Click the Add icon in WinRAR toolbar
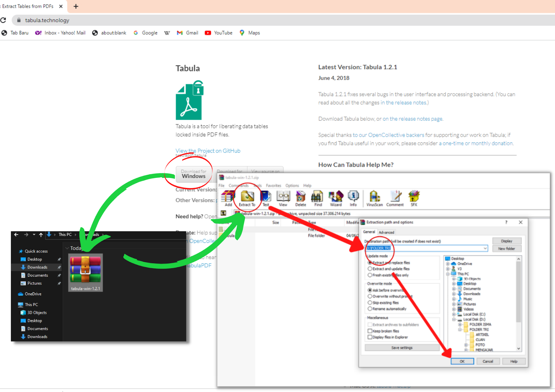 tap(228, 198)
